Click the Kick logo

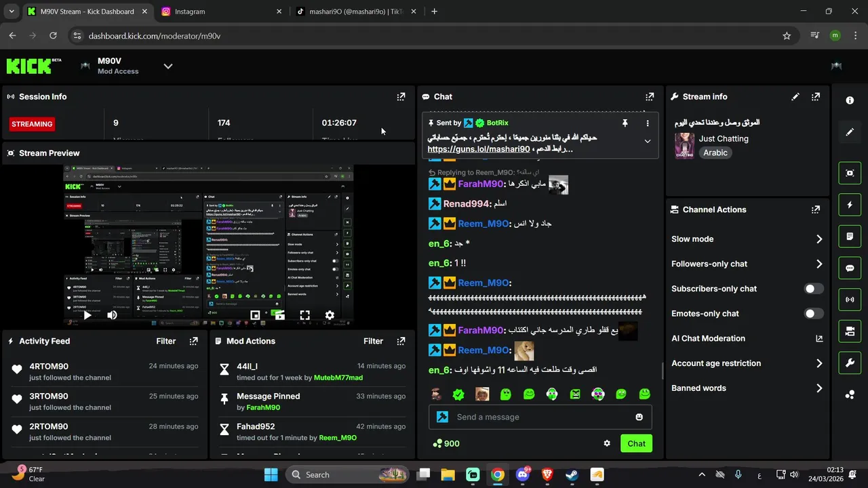pos(34,66)
